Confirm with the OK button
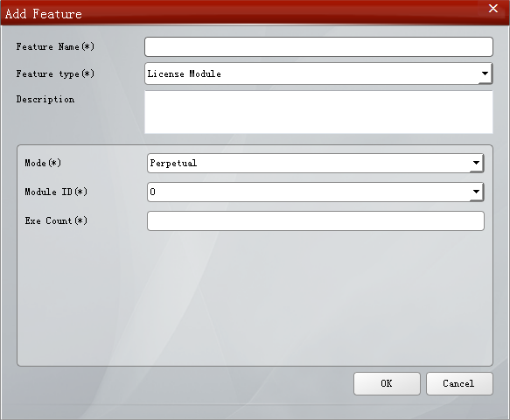510x420 pixels. click(x=387, y=383)
